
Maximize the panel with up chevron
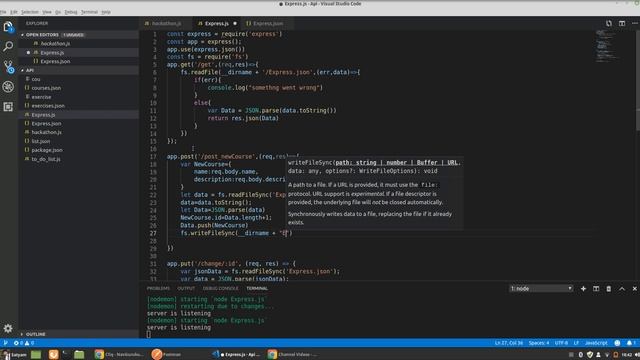(622, 289)
